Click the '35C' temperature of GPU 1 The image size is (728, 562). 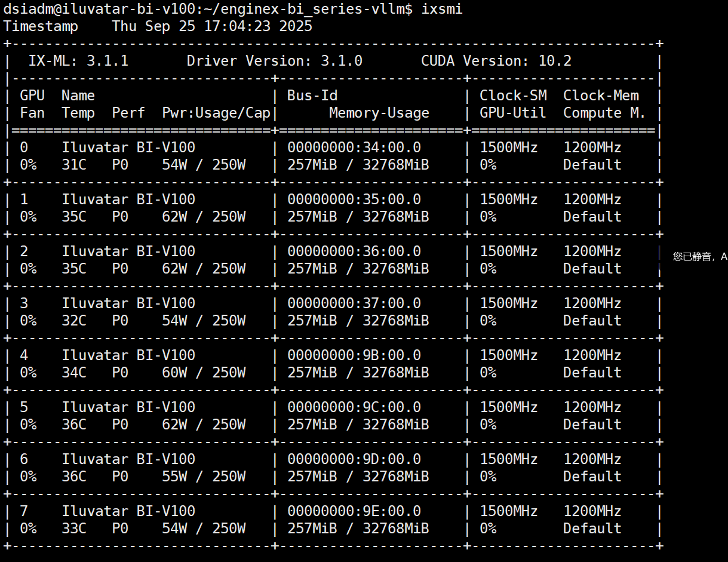[74, 217]
